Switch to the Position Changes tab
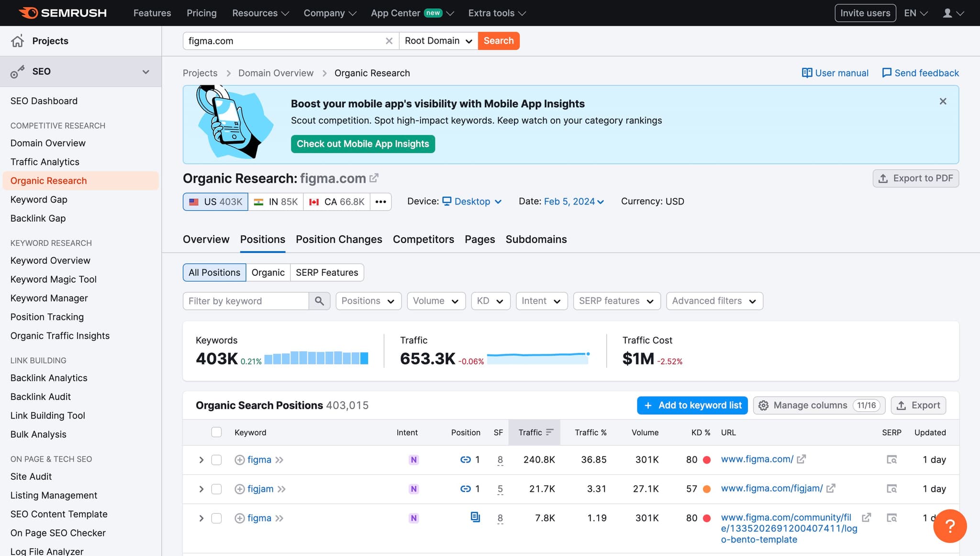Image resolution: width=980 pixels, height=556 pixels. pyautogui.click(x=338, y=239)
